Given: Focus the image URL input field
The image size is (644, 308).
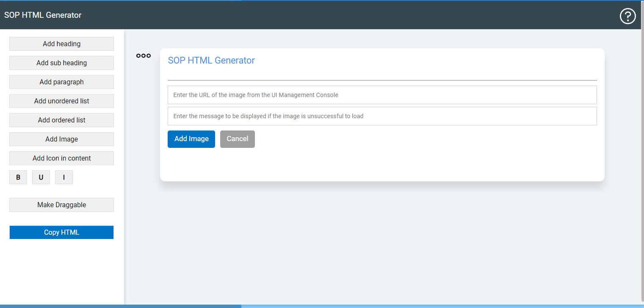Looking at the screenshot, I should pos(382,95).
